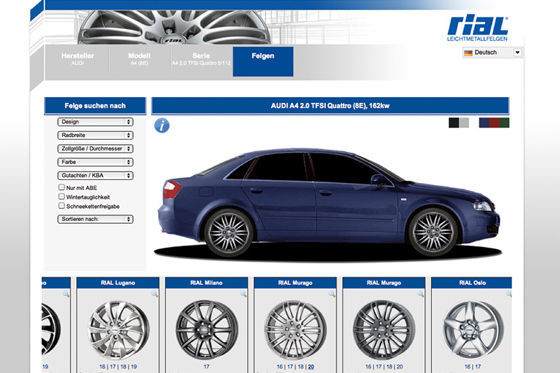The height and width of the screenshot is (373, 560).
Task: Choose size 19 under RIAL Lugano
Action: coord(134,367)
